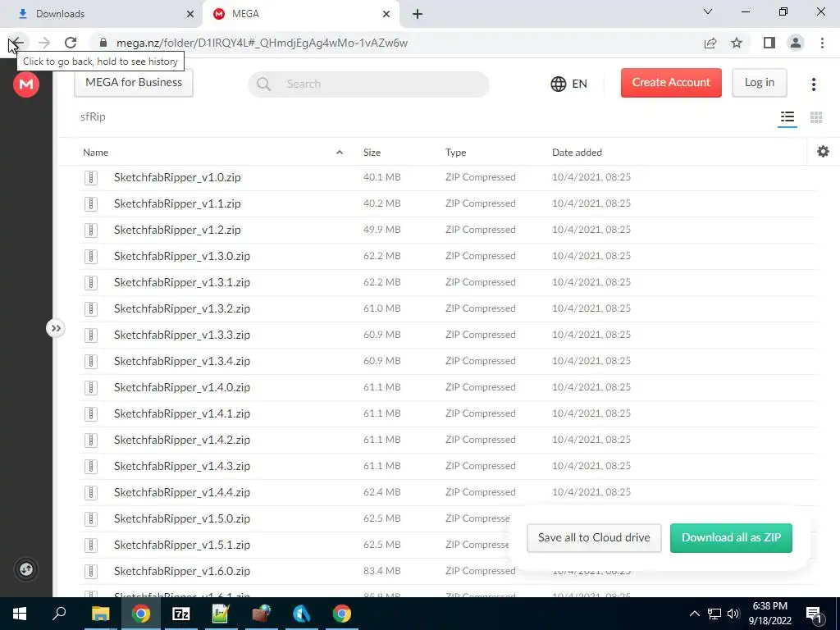Click zip icon of SketchfabRipper_v1.4.3.zip
Image resolution: width=840 pixels, height=630 pixels.
(91, 466)
